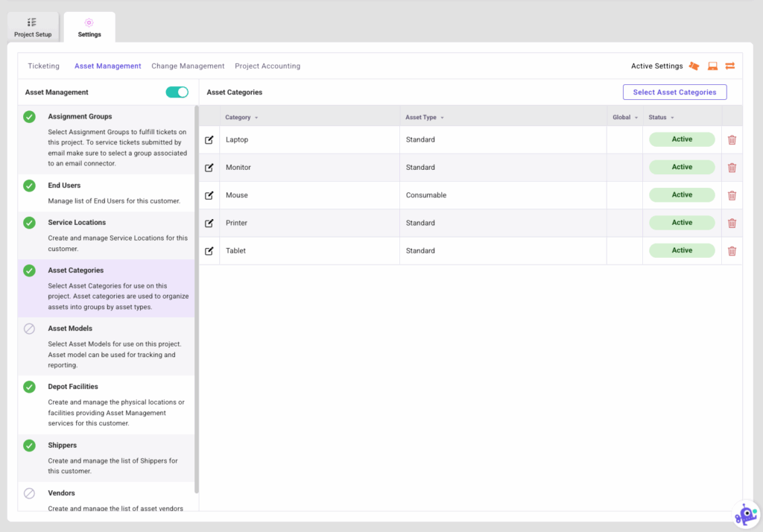Edit the Laptop category row
This screenshot has height=532, width=763.
[x=209, y=139]
